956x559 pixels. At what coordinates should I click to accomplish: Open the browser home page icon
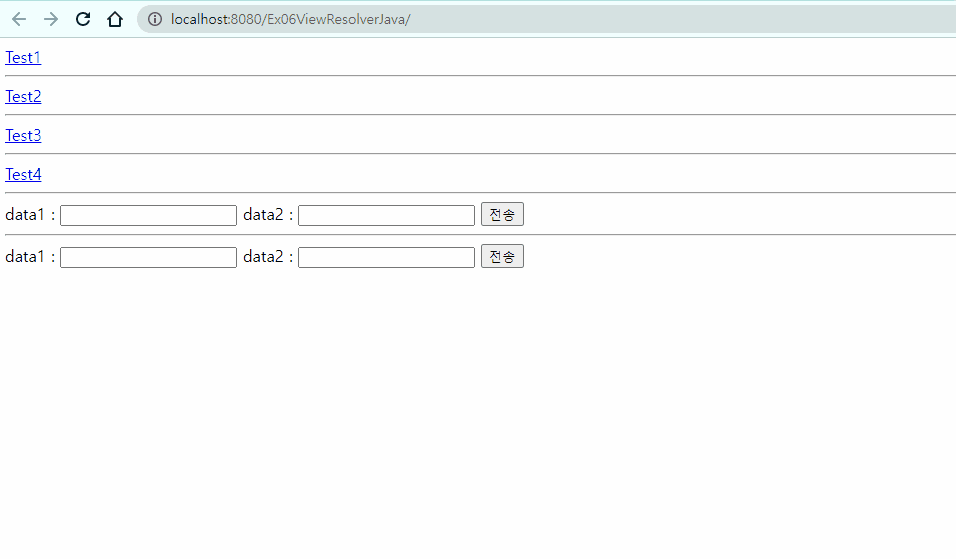[115, 20]
